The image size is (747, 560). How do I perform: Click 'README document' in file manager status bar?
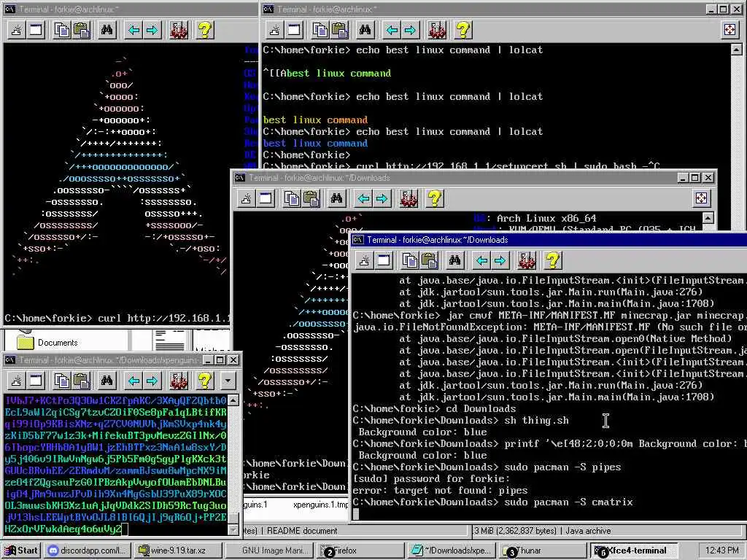point(302,531)
